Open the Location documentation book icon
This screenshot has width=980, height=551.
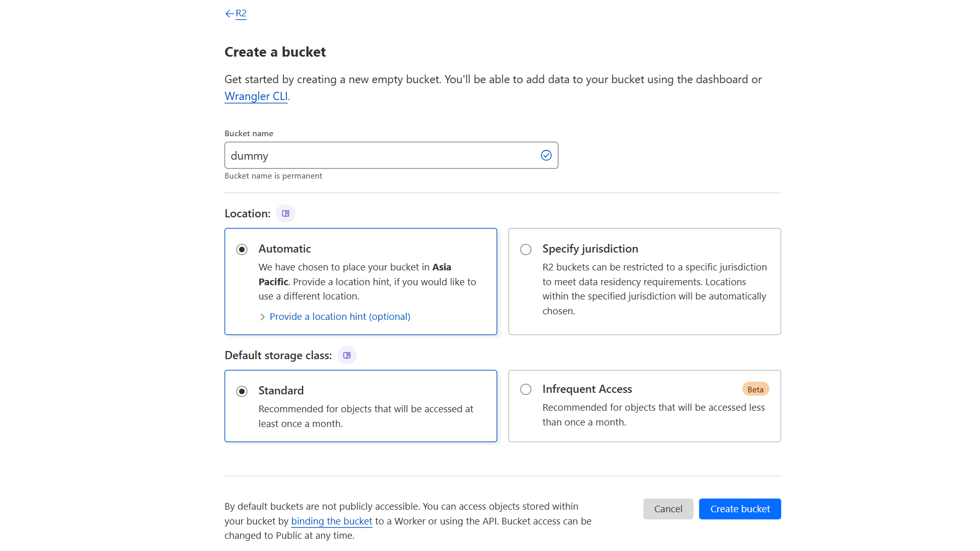pos(286,213)
